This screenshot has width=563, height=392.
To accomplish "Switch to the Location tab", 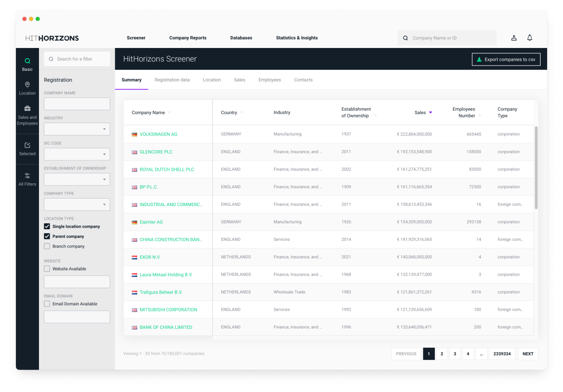I will pos(212,80).
